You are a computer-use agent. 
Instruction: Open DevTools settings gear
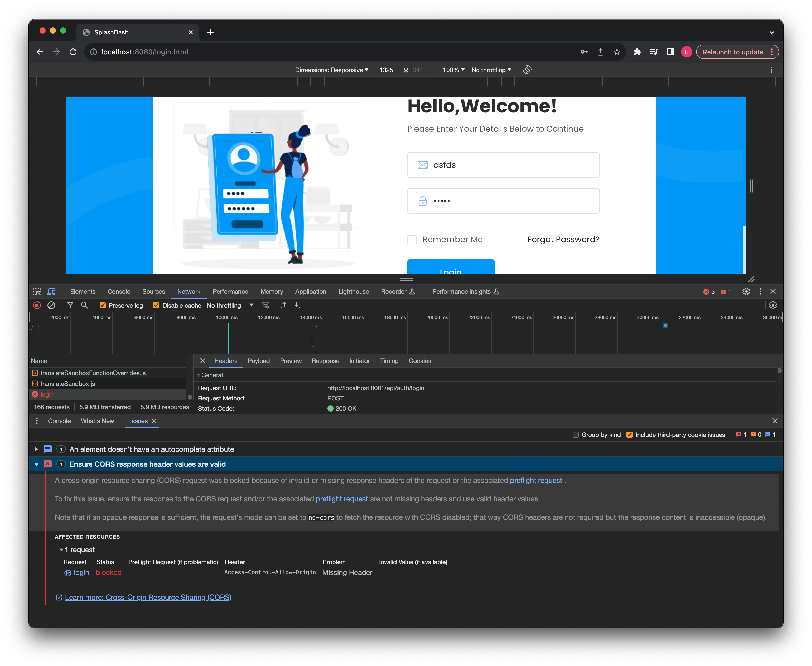point(746,291)
